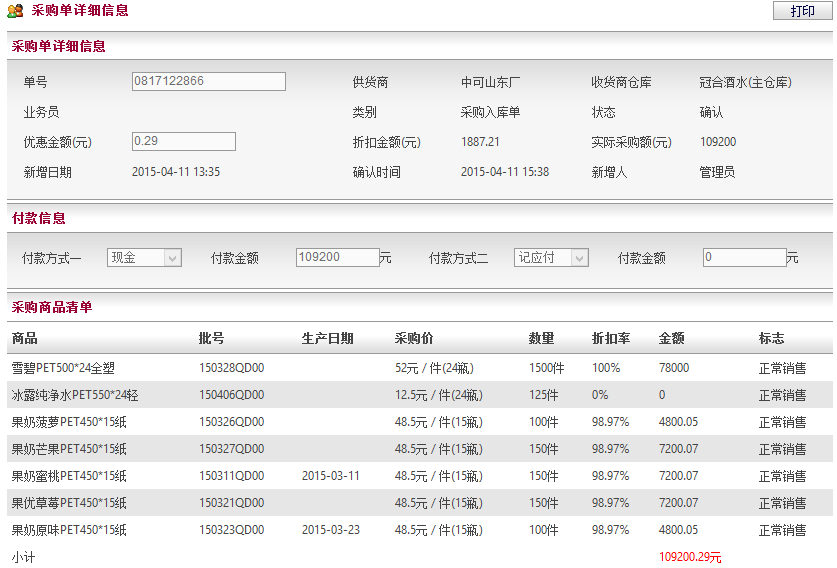Select product 果奶蜜桃PET450*15纸
This screenshot has width=837, height=568.
[x=69, y=476]
